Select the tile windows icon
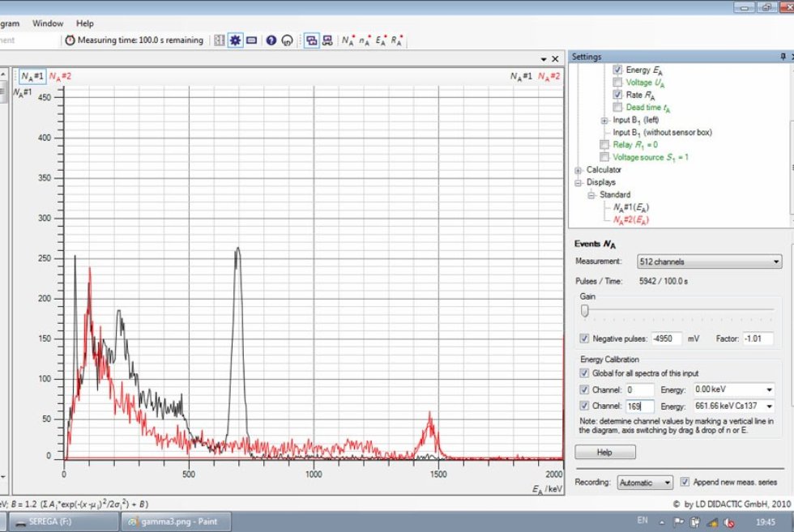This screenshot has width=794, height=532. click(x=329, y=40)
